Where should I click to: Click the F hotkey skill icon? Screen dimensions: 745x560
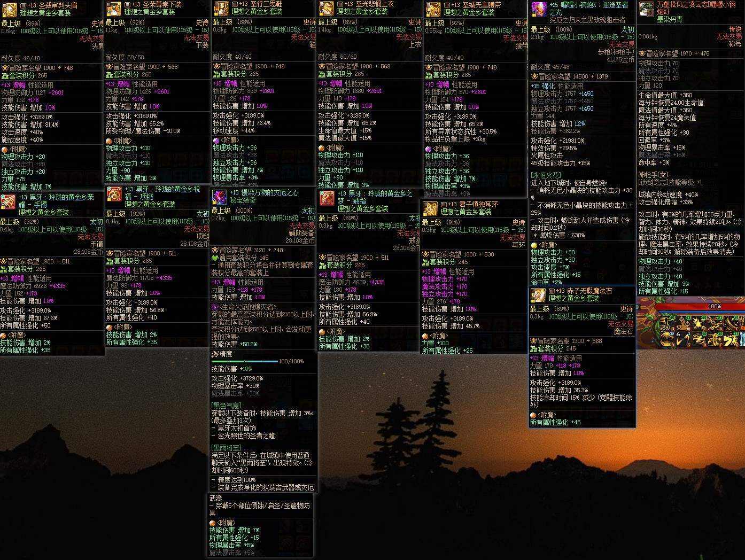715,339
